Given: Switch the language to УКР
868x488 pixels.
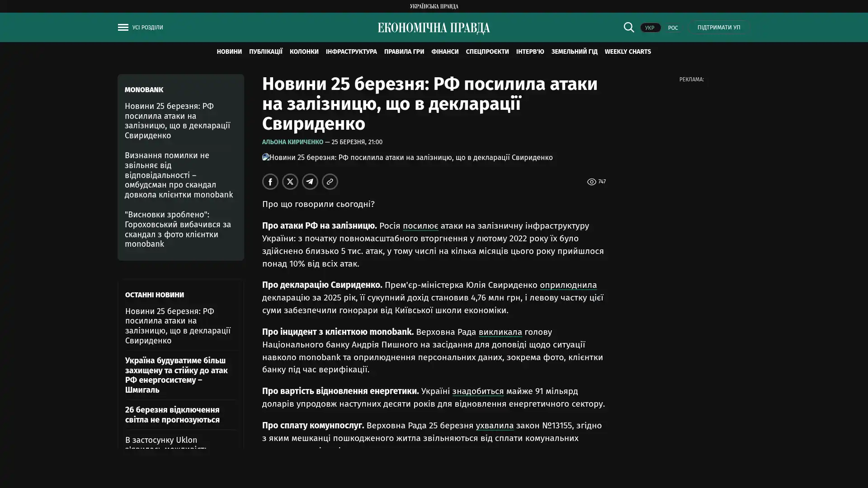Looking at the screenshot, I should (x=650, y=28).
